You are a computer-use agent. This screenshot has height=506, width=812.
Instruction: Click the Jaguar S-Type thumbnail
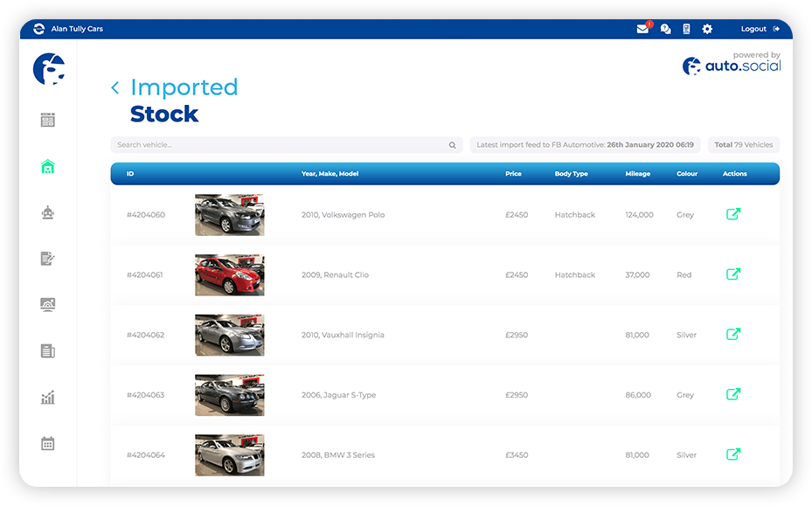(229, 395)
